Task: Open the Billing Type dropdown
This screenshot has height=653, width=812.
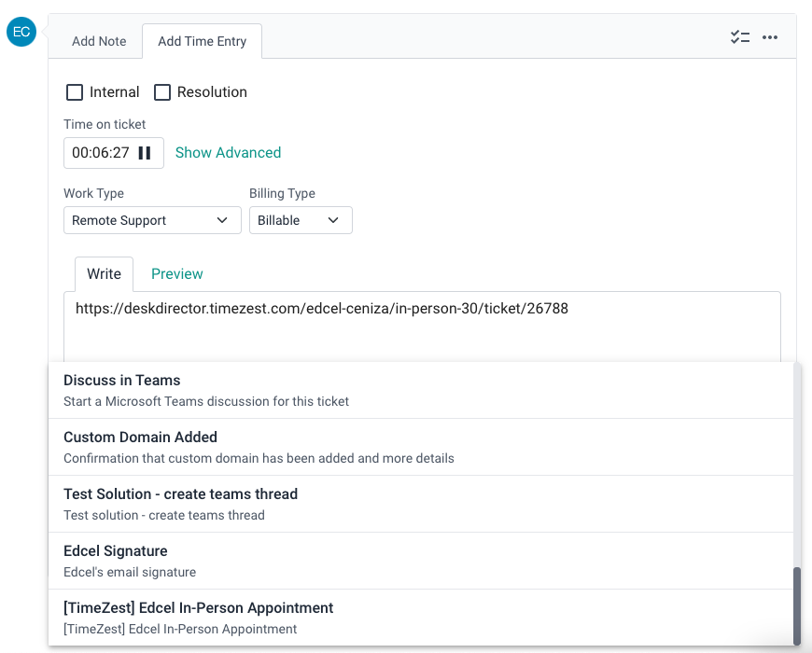Action: [300, 220]
